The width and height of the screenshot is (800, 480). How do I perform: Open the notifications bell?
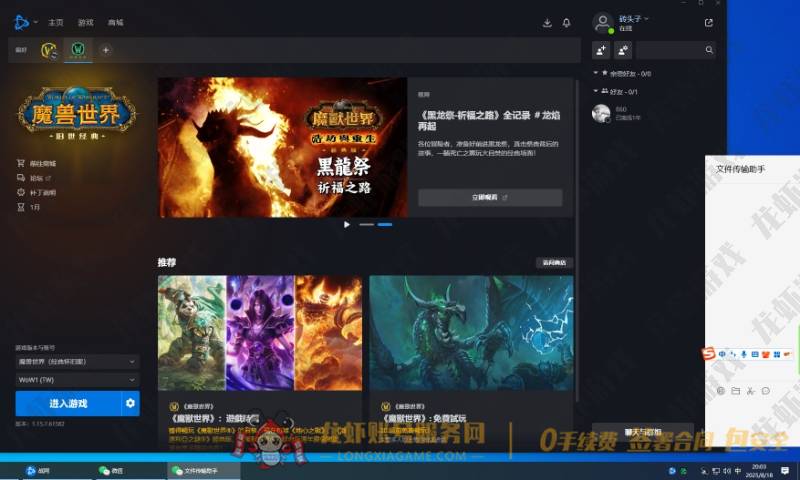coord(567,22)
